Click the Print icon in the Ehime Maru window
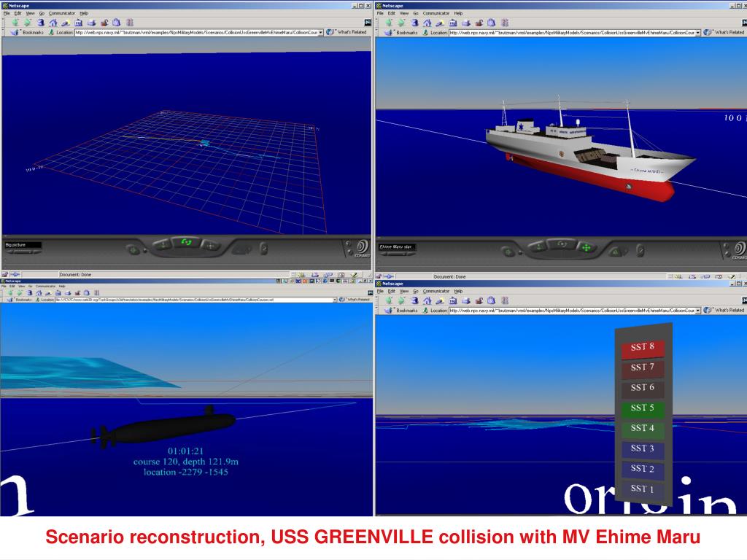The image size is (747, 560). [466, 23]
